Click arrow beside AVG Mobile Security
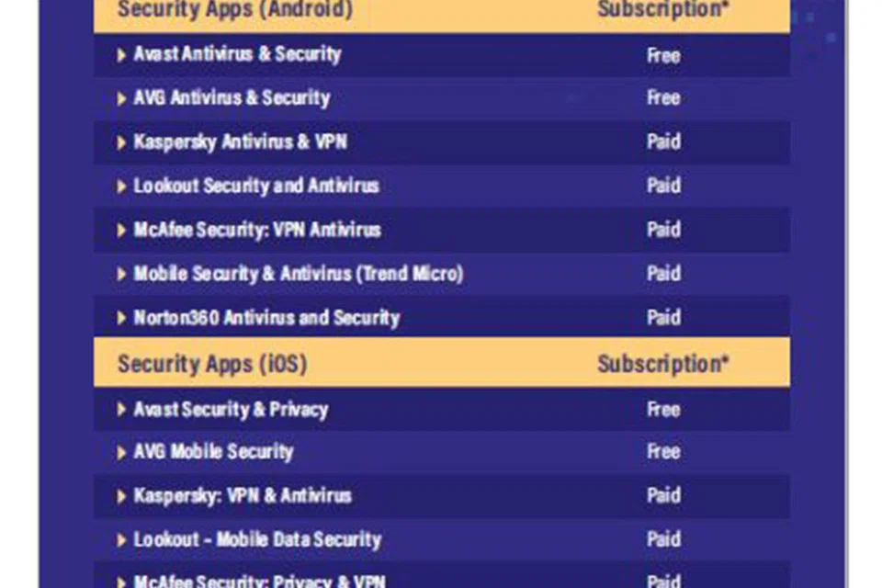882x588 pixels. coord(121,453)
